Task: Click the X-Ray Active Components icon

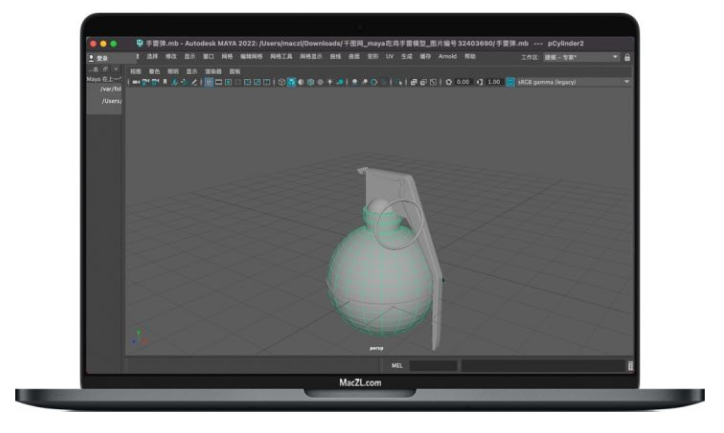Action: pyautogui.click(x=423, y=82)
